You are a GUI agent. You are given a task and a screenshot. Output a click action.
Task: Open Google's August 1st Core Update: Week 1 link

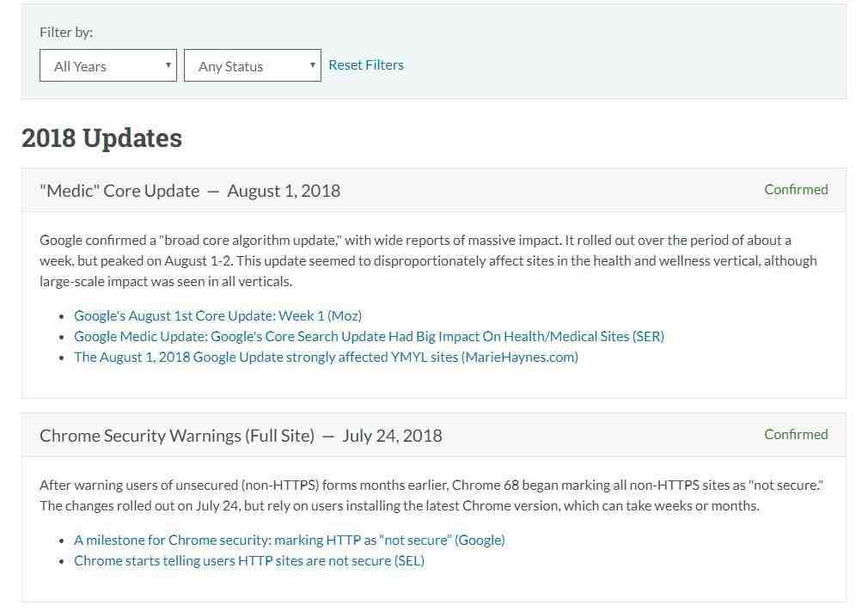[218, 315]
